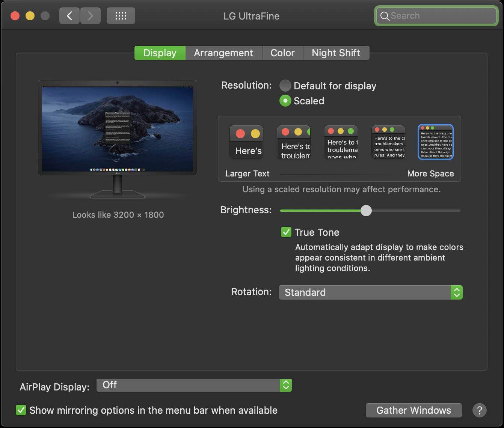The height and width of the screenshot is (428, 504).
Task: Click the Gather Windows button
Action: click(414, 410)
